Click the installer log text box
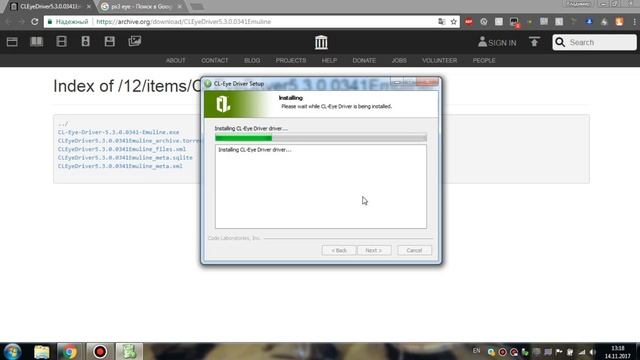Screen dimensions: 640x360 click(321, 187)
